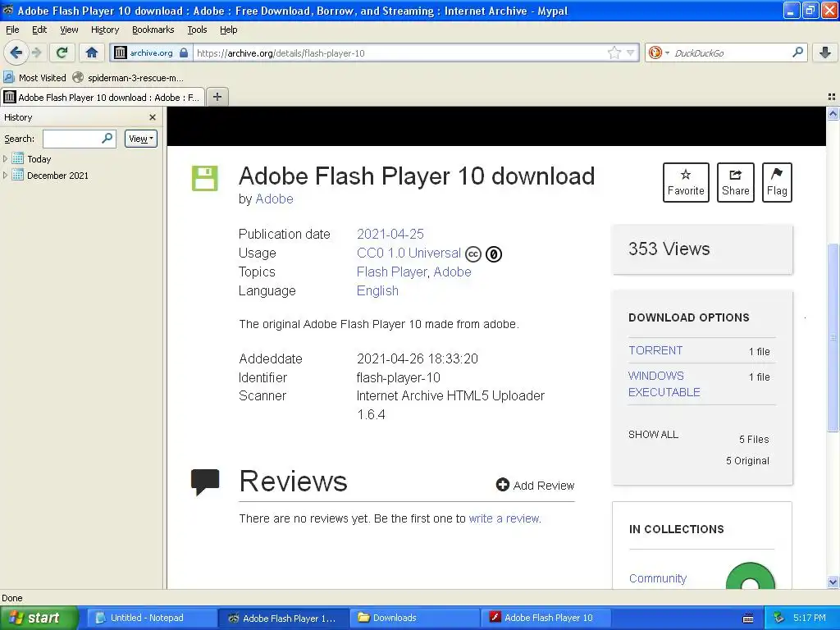Click the magnifier in History search box

107,138
